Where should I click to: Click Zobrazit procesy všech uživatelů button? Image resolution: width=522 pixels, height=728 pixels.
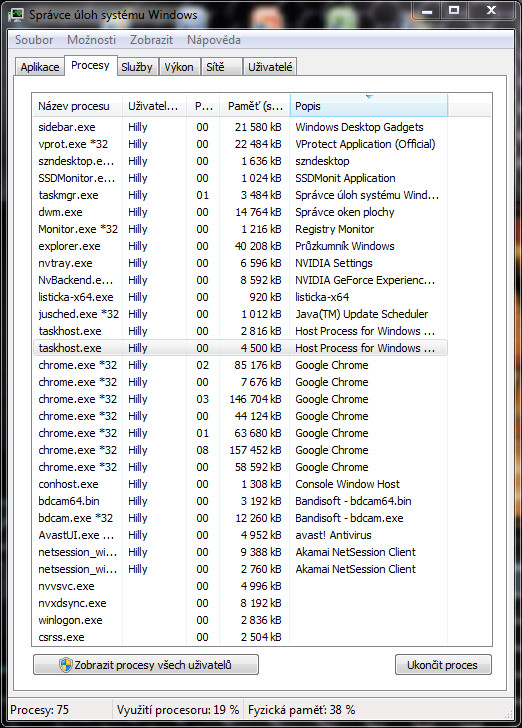146,665
